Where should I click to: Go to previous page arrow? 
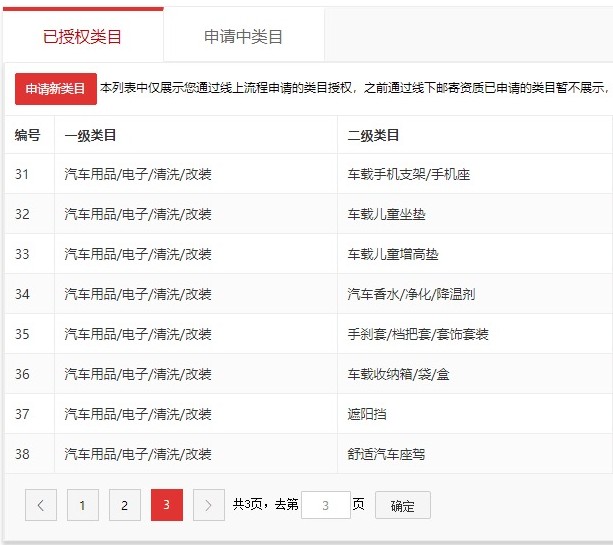[41, 505]
